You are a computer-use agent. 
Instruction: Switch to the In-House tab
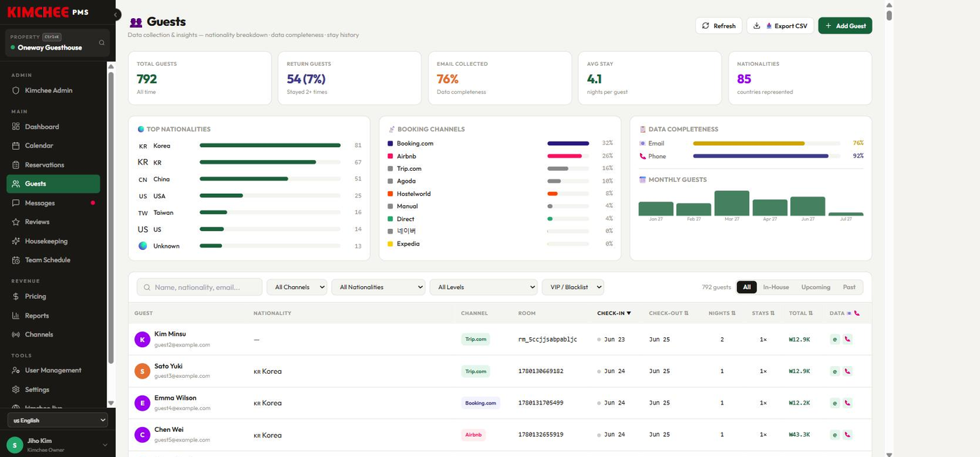click(776, 287)
